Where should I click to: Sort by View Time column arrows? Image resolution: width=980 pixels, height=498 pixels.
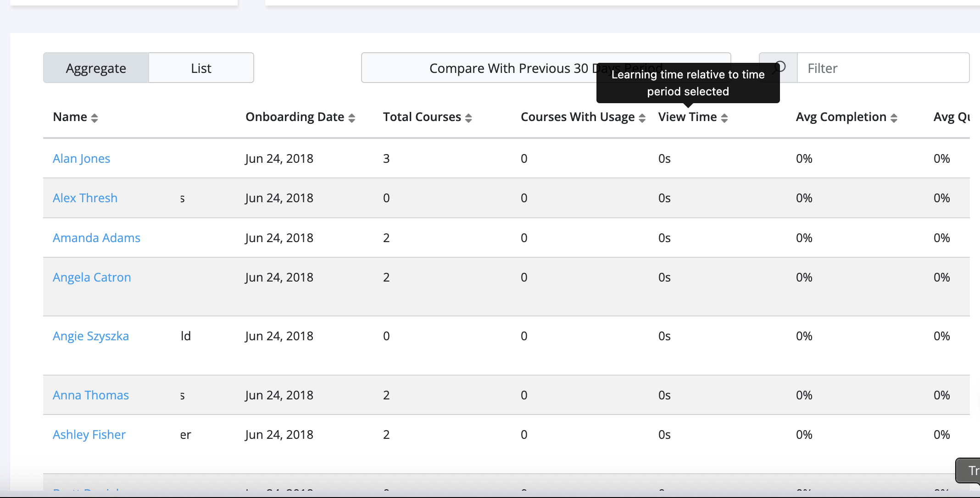coord(724,118)
